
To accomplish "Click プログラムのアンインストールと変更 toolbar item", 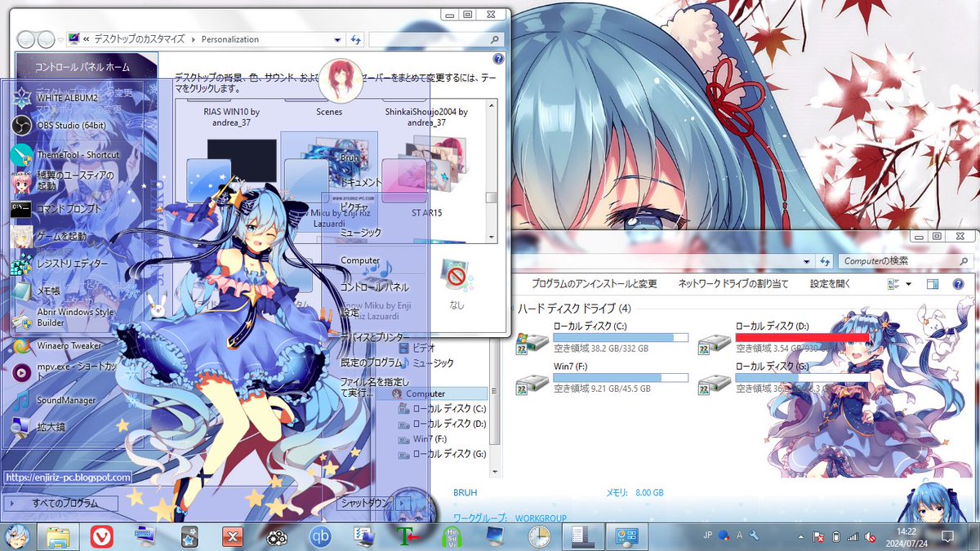I will coord(595,284).
